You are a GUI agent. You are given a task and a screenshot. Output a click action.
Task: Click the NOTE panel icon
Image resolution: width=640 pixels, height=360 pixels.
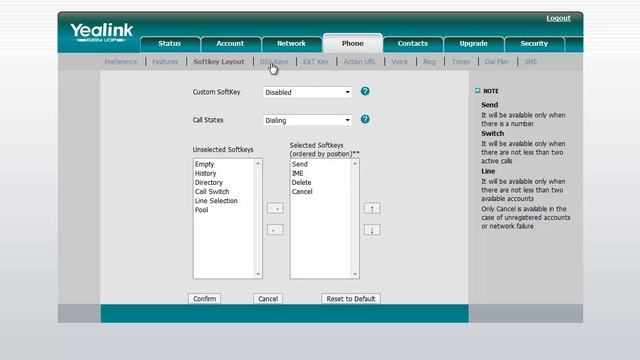tap(477, 91)
